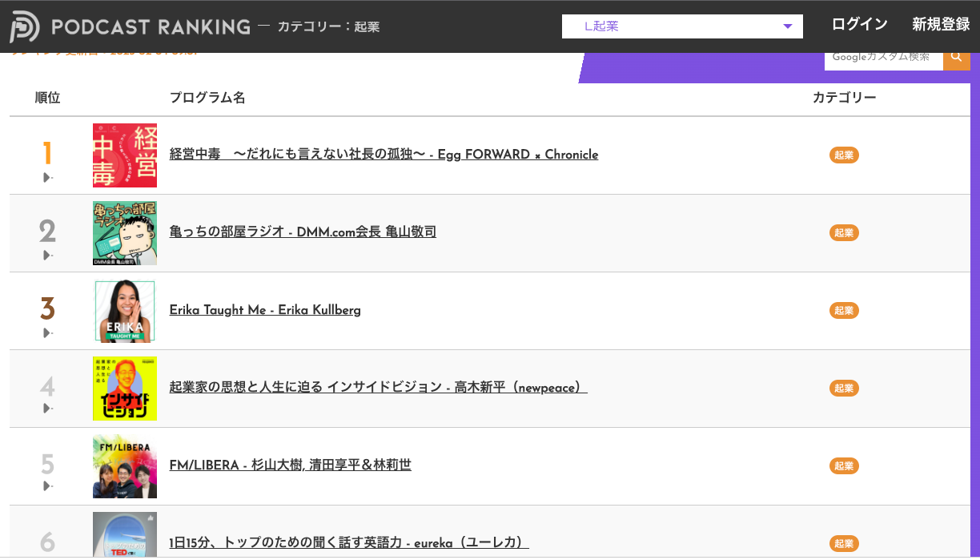
Task: Click the 起業 tag on rank 3
Action: tap(844, 311)
